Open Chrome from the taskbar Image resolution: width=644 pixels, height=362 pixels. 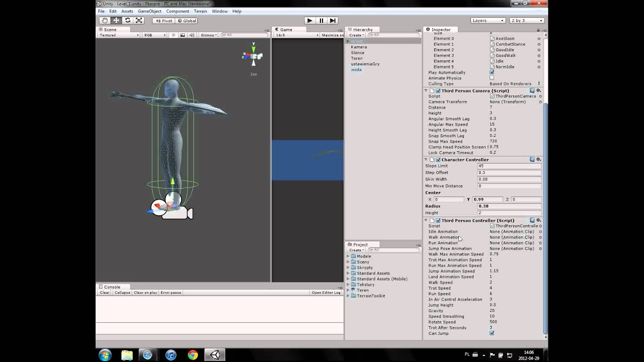pos(193,355)
